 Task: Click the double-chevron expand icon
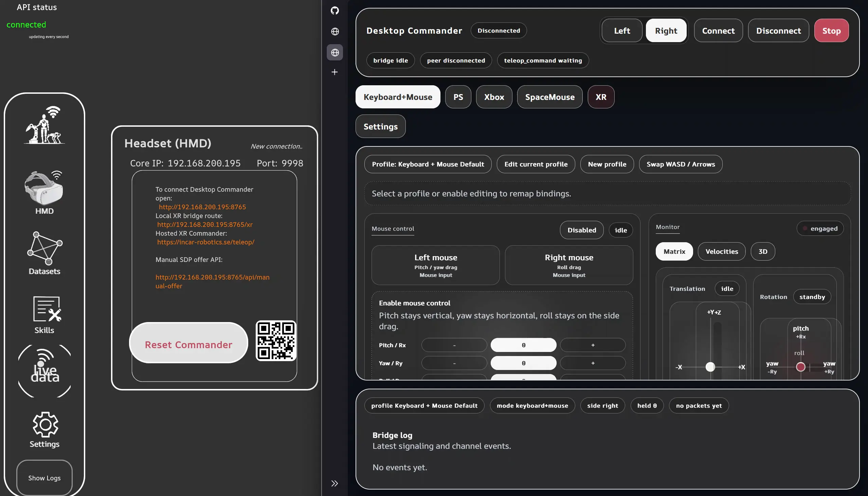335,483
